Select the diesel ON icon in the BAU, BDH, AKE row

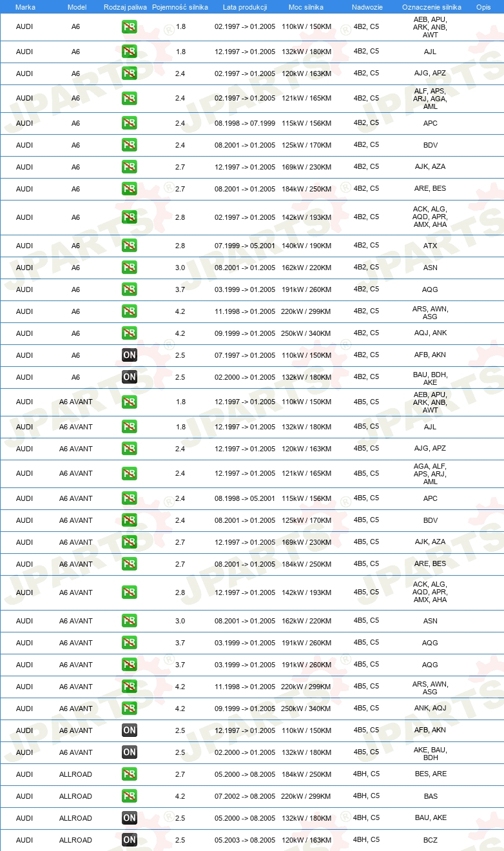[130, 377]
